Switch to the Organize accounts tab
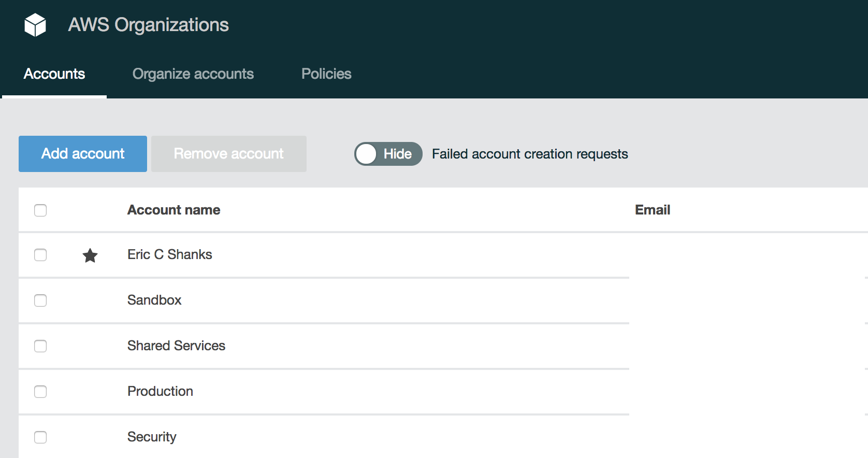868x458 pixels. click(x=193, y=74)
